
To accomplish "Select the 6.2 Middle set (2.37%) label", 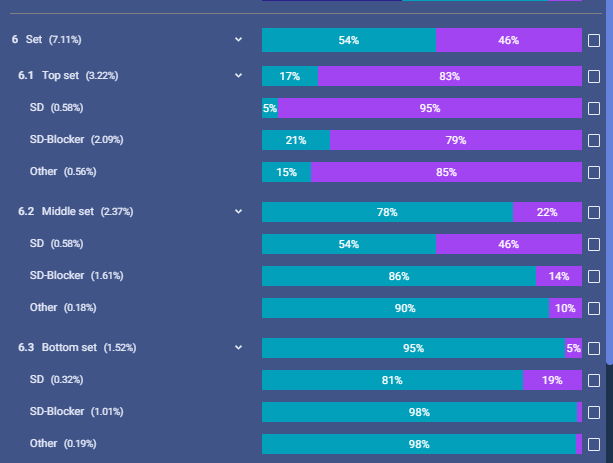I will (x=75, y=212).
